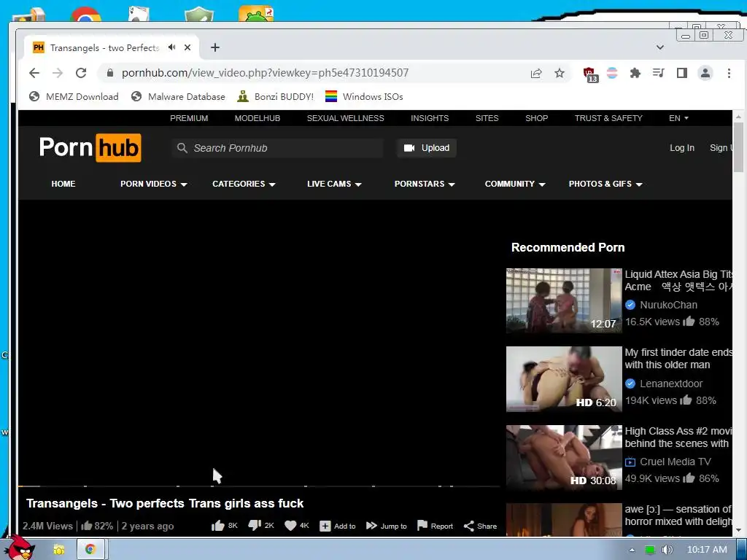Expand the Categories menu
The width and height of the screenshot is (747, 560).
(x=244, y=184)
